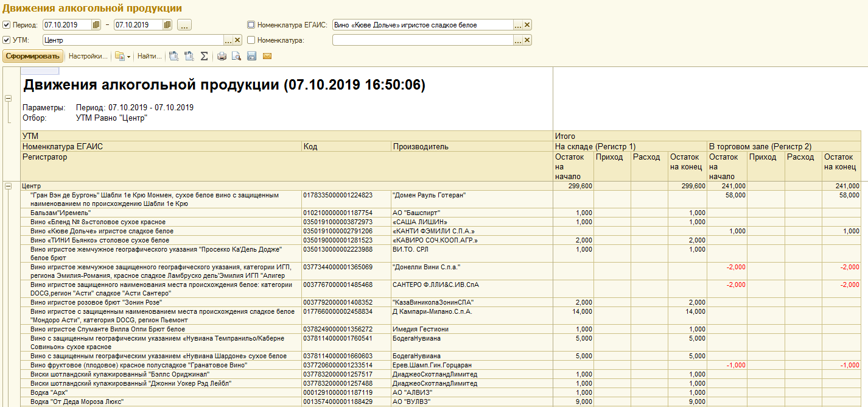Click the period start date field

pyautogui.click(x=67, y=25)
